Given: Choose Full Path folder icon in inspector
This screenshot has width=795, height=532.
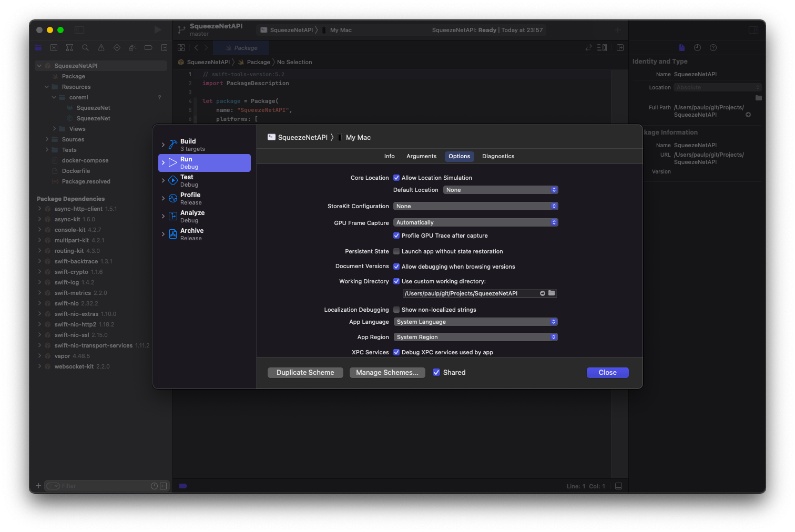Looking at the screenshot, I should tap(759, 98).
